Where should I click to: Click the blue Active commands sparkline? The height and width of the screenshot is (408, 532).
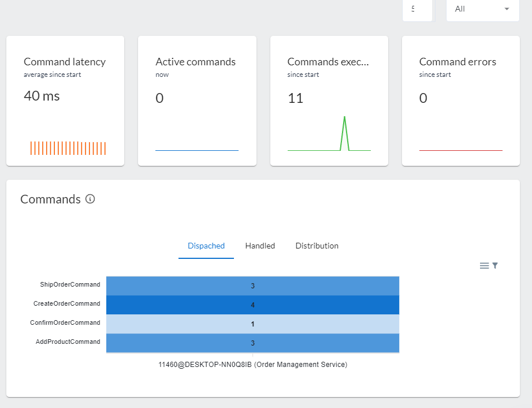pyautogui.click(x=197, y=150)
